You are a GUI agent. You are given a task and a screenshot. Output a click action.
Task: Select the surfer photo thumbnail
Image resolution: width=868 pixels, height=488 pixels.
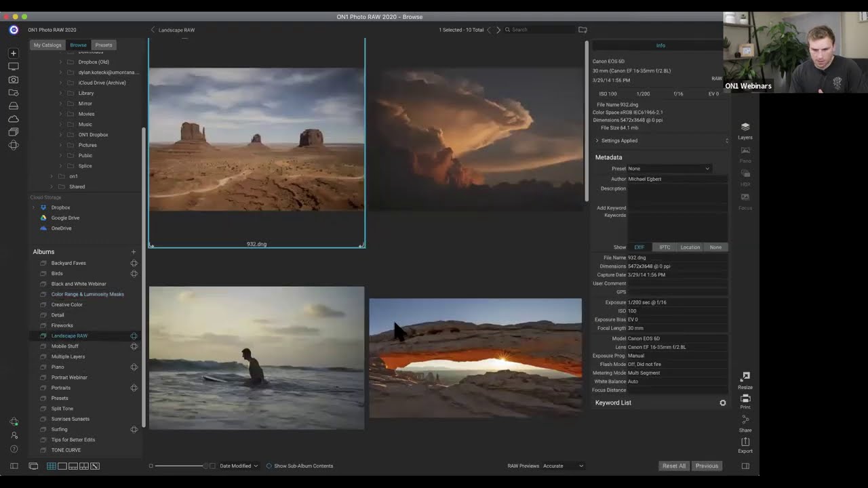pos(256,358)
